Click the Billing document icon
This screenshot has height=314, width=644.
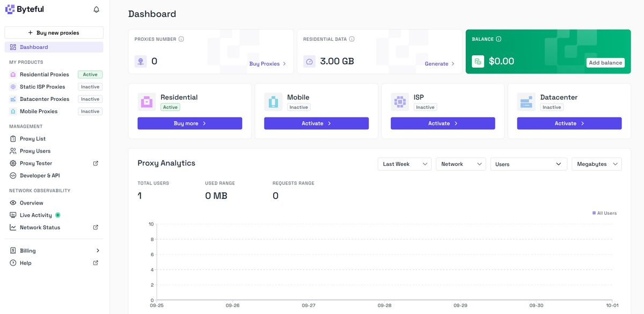point(13,251)
